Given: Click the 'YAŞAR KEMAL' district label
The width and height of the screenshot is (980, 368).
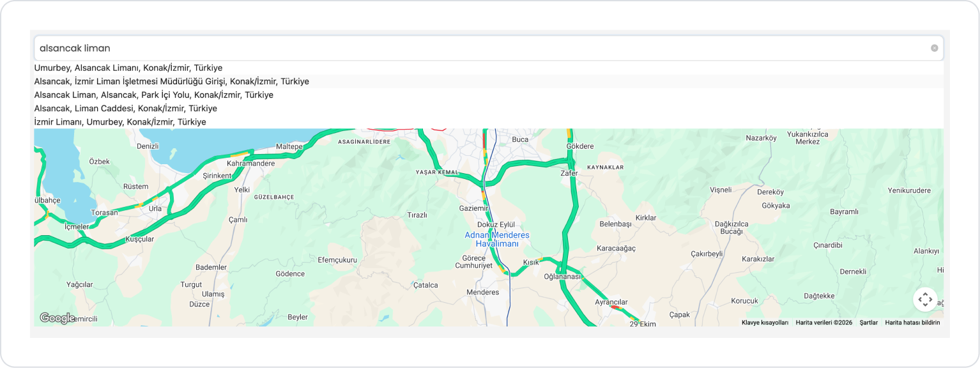Looking at the screenshot, I should pos(437,173).
